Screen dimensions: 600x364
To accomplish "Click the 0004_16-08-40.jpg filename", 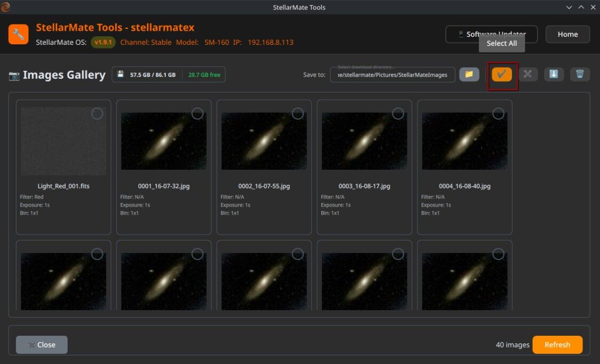I will (x=464, y=186).
